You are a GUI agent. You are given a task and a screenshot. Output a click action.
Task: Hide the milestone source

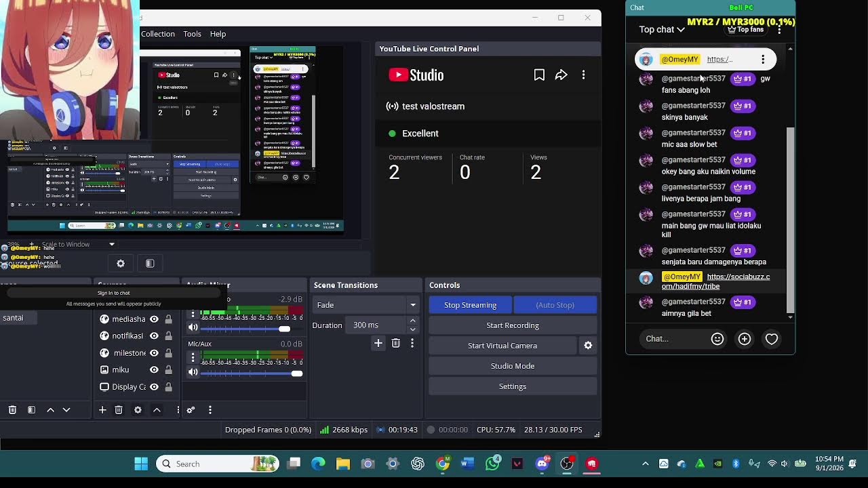pos(154,353)
